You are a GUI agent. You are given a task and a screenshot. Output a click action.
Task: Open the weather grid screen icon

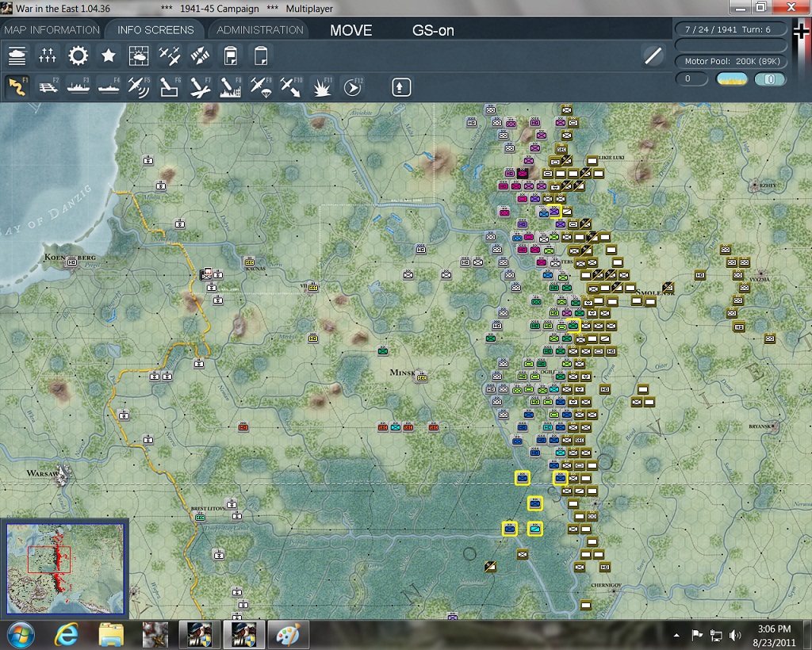point(139,55)
